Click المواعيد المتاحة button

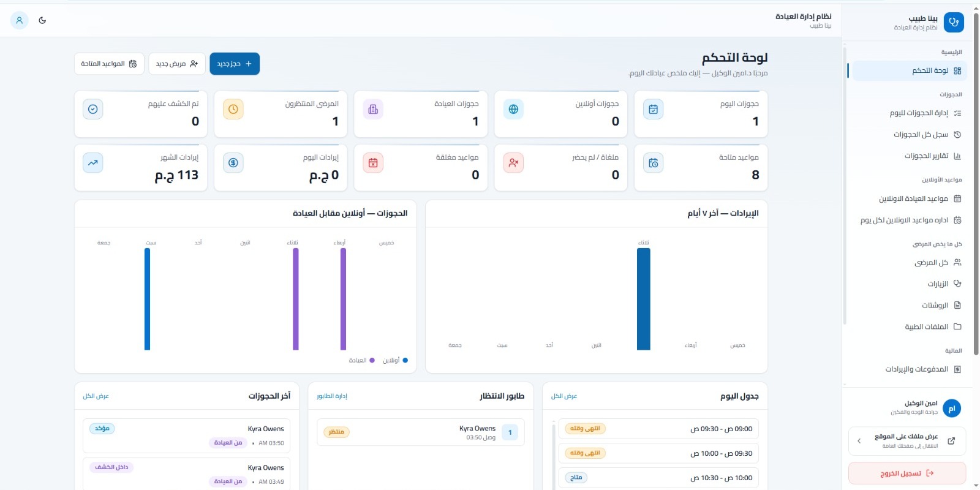109,64
